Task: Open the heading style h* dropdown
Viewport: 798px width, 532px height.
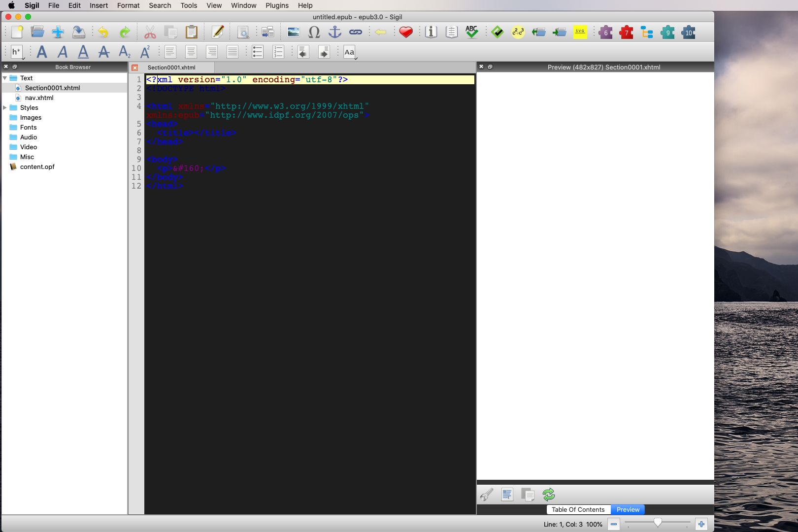Action: point(17,52)
